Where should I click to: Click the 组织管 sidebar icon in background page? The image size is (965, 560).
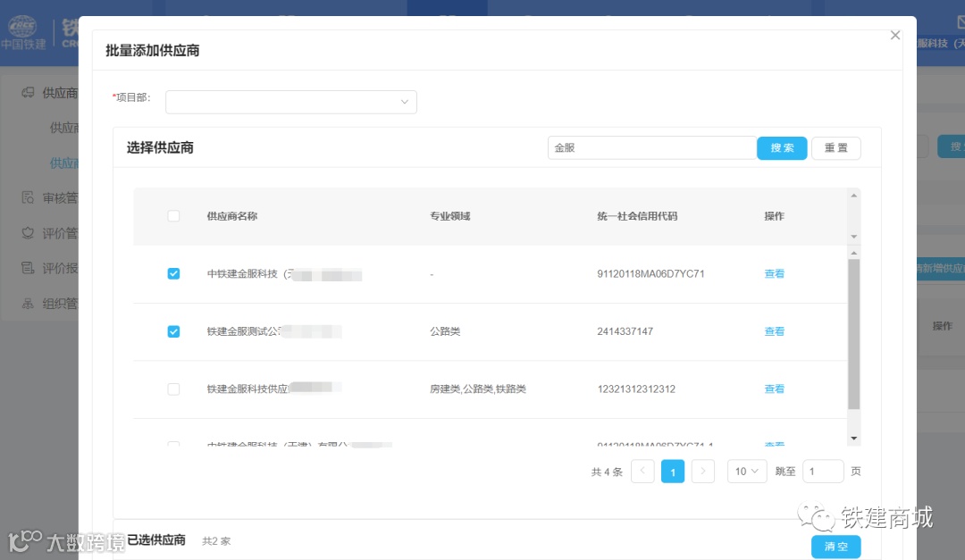tap(28, 304)
